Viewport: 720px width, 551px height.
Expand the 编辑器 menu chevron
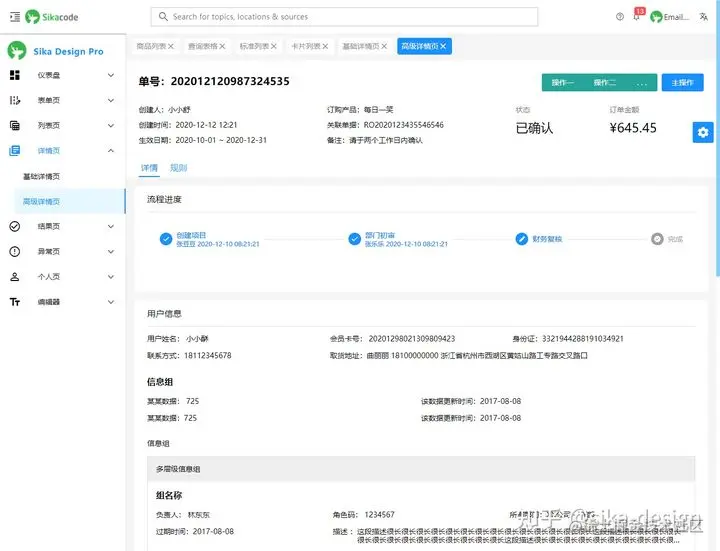pyautogui.click(x=111, y=302)
